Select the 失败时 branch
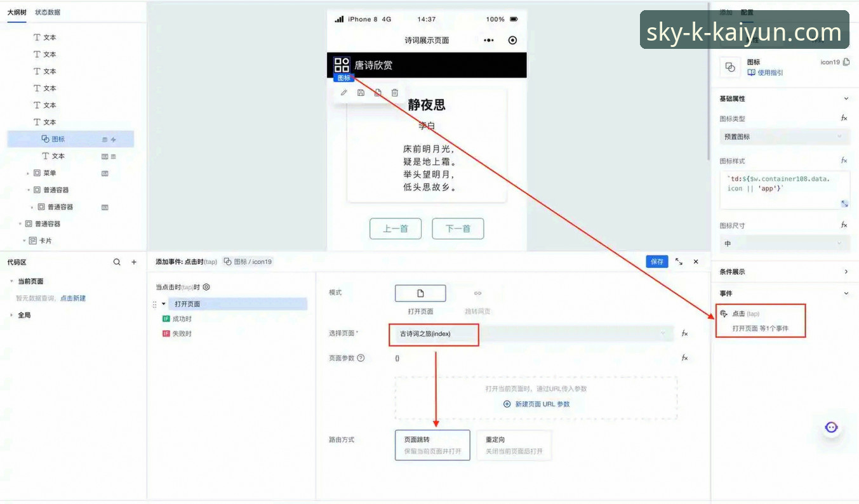Viewport: 859px width, 504px height. click(177, 333)
